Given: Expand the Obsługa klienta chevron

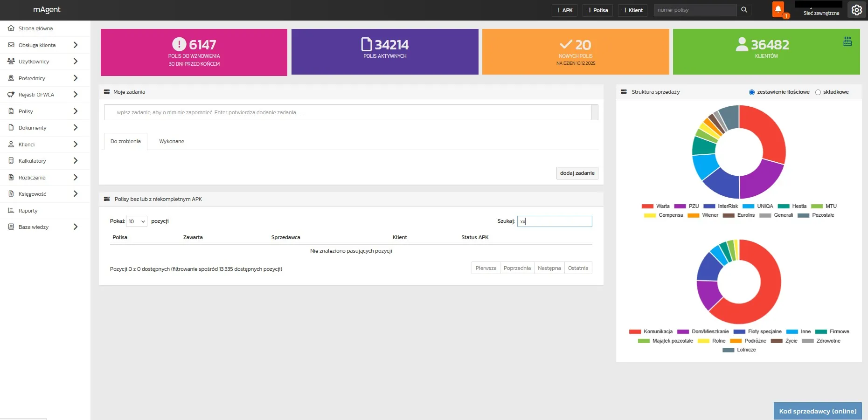Looking at the screenshot, I should (x=76, y=45).
